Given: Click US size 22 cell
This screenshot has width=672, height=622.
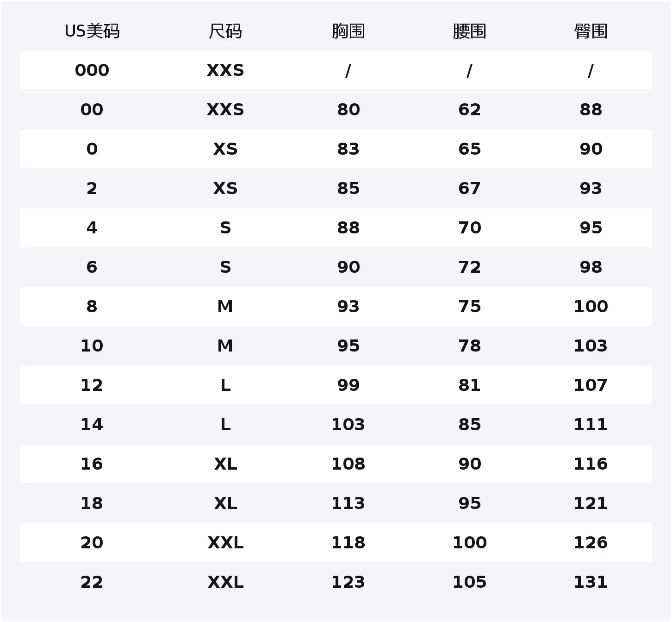Looking at the screenshot, I should 92,582.
